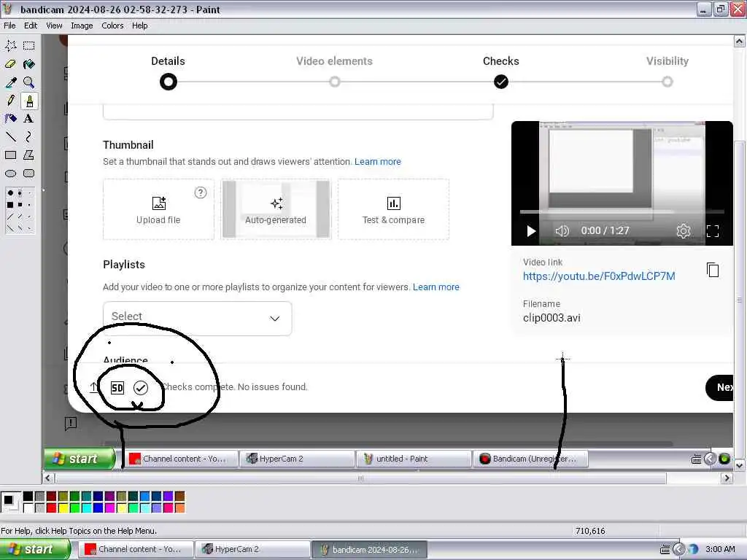747x560 pixels.
Task: Select red from the color palette
Action: point(52,508)
